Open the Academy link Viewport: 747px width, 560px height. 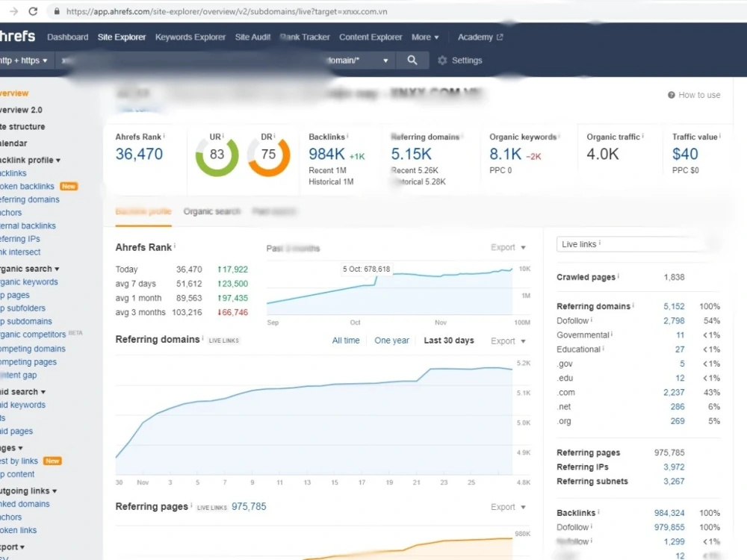[475, 37]
